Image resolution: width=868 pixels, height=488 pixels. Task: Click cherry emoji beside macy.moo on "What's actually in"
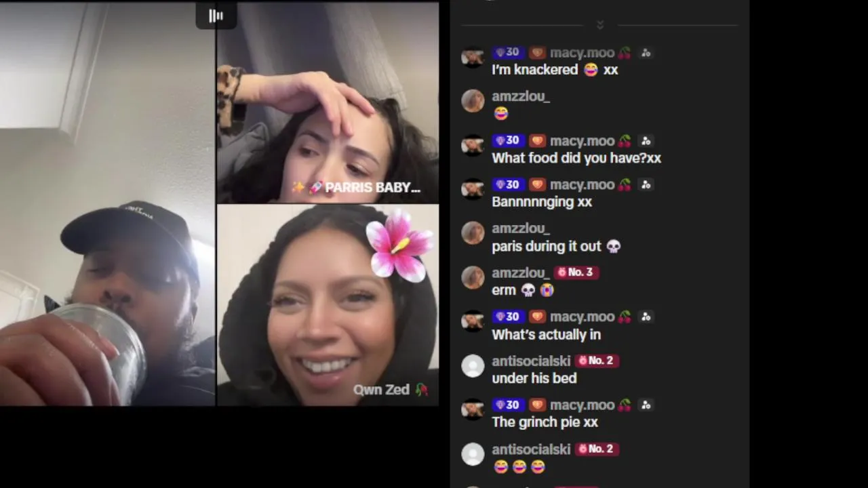625,317
